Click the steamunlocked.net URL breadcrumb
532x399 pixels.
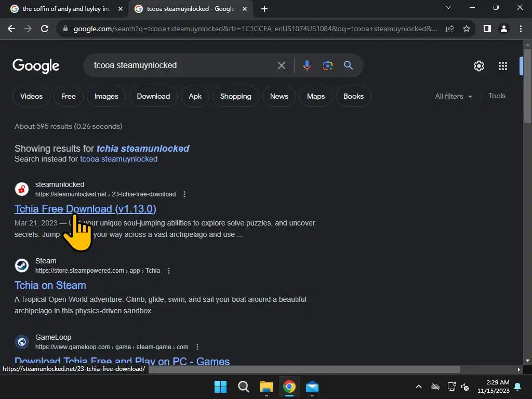pyautogui.click(x=105, y=194)
